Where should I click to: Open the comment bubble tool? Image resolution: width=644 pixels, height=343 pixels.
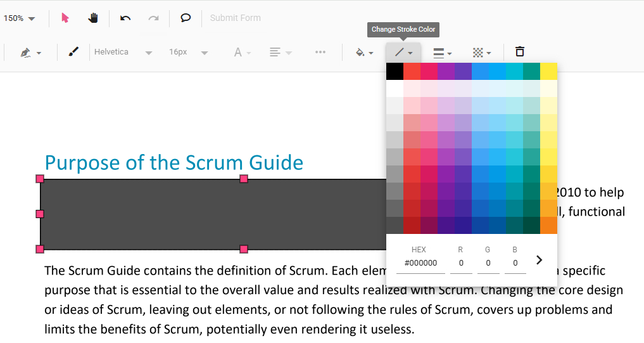[186, 18]
